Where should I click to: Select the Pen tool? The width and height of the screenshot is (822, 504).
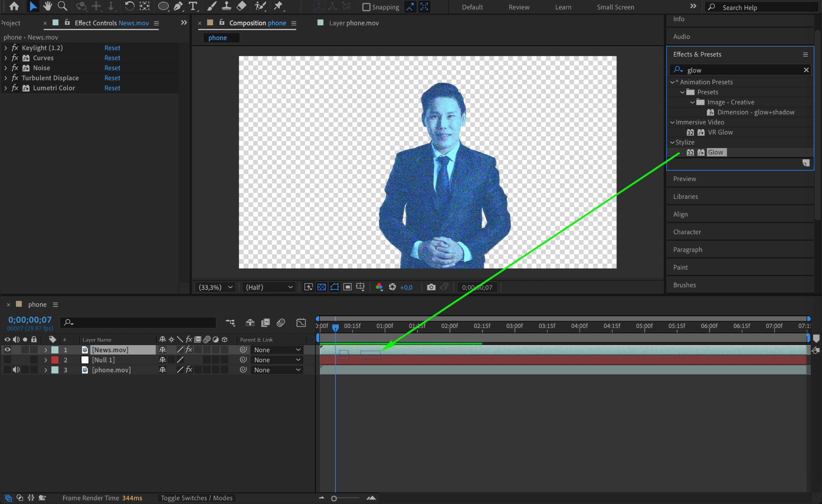pyautogui.click(x=178, y=6)
